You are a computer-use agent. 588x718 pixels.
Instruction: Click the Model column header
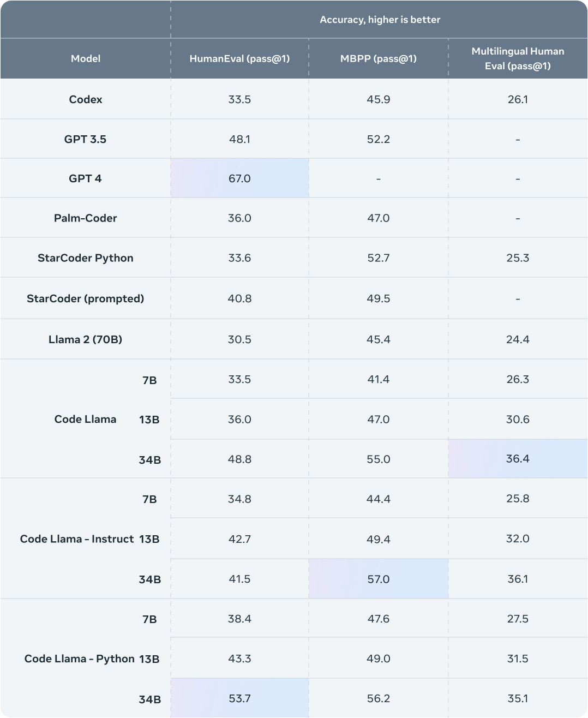(x=86, y=58)
